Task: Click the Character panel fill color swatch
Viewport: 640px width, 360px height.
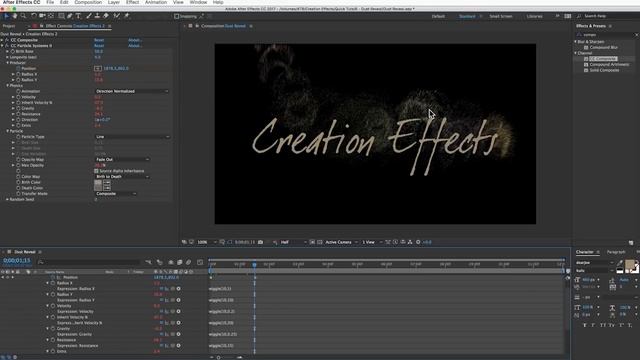Action: tap(630, 265)
